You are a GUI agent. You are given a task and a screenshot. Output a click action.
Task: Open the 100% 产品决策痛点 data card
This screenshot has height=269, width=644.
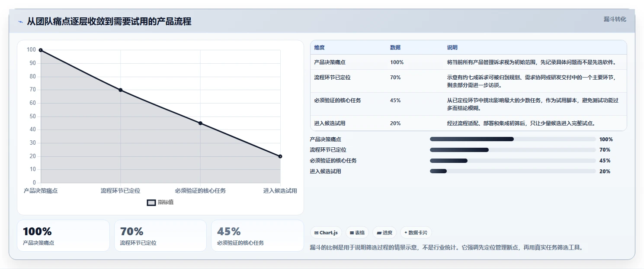tap(63, 236)
